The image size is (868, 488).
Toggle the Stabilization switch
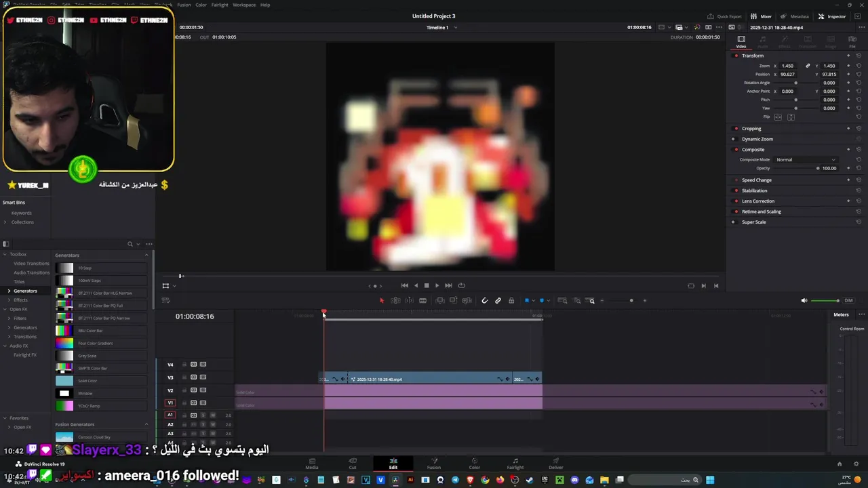tap(736, 190)
